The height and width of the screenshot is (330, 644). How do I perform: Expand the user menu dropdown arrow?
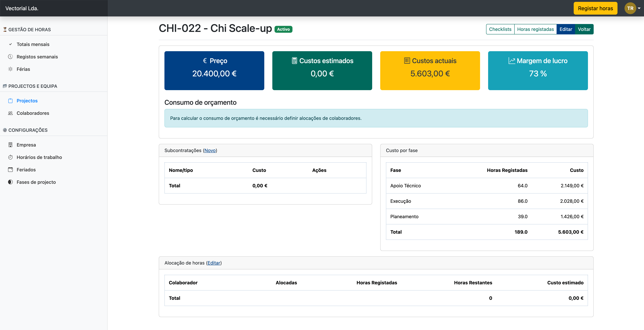[x=639, y=8]
